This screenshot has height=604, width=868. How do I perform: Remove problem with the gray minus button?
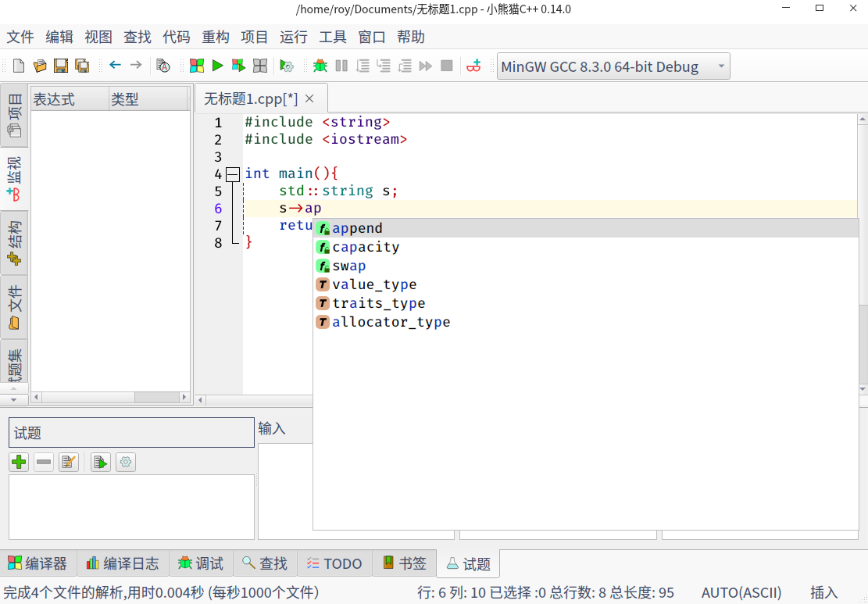(x=44, y=462)
